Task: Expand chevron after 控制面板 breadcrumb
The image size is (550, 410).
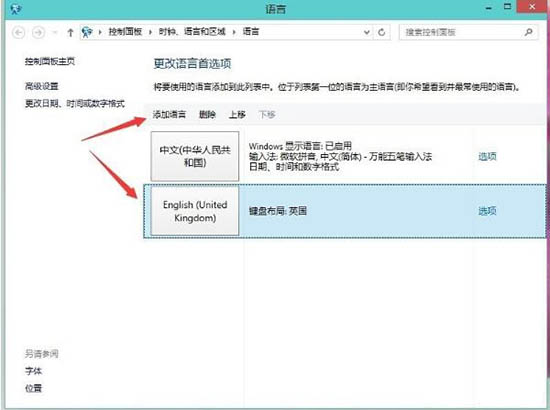Action: coord(150,32)
